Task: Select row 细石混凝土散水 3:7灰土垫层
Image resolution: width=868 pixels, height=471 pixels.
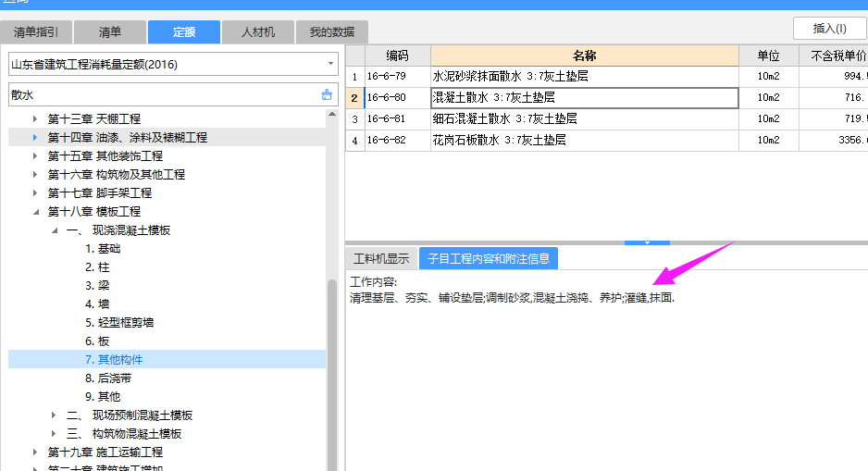Action: [585, 118]
